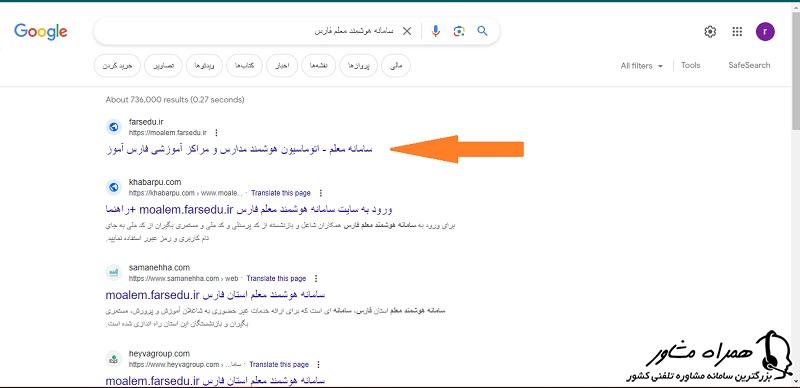Open the Settings gear icon
800x388 pixels.
[710, 32]
